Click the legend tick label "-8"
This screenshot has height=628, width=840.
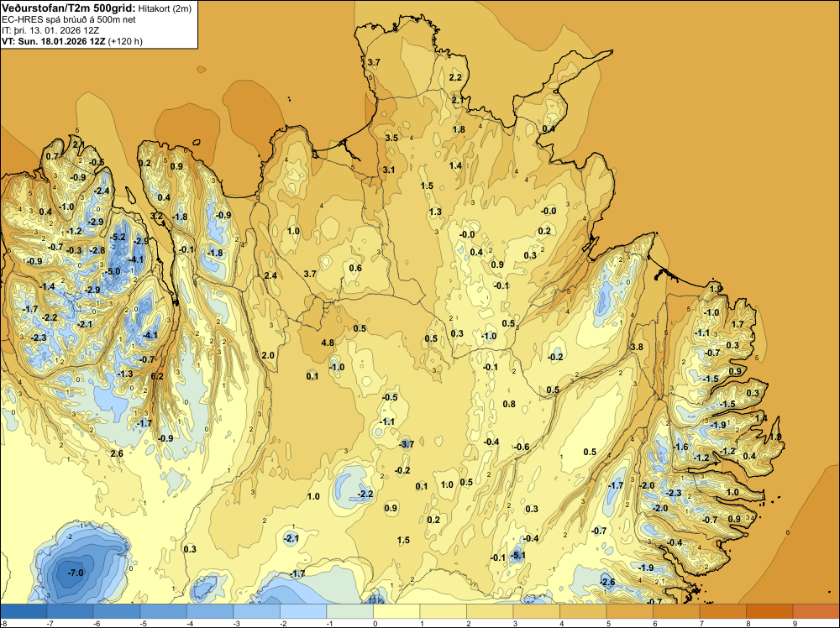(3, 623)
